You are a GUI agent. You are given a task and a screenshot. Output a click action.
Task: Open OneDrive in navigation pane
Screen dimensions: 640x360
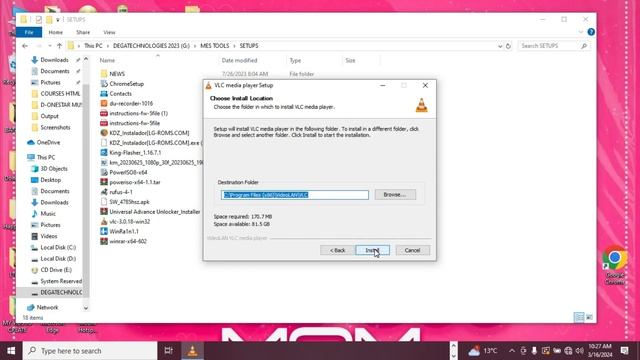48,142
